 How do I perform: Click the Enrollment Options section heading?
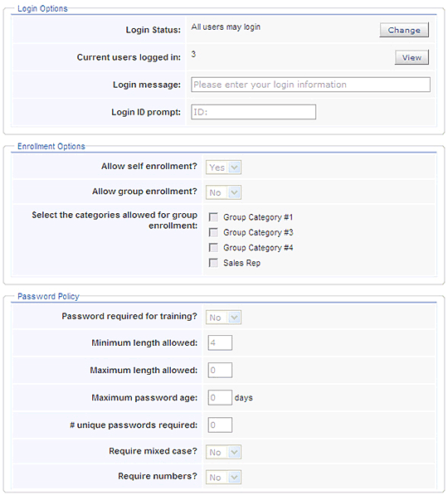pos(51,147)
